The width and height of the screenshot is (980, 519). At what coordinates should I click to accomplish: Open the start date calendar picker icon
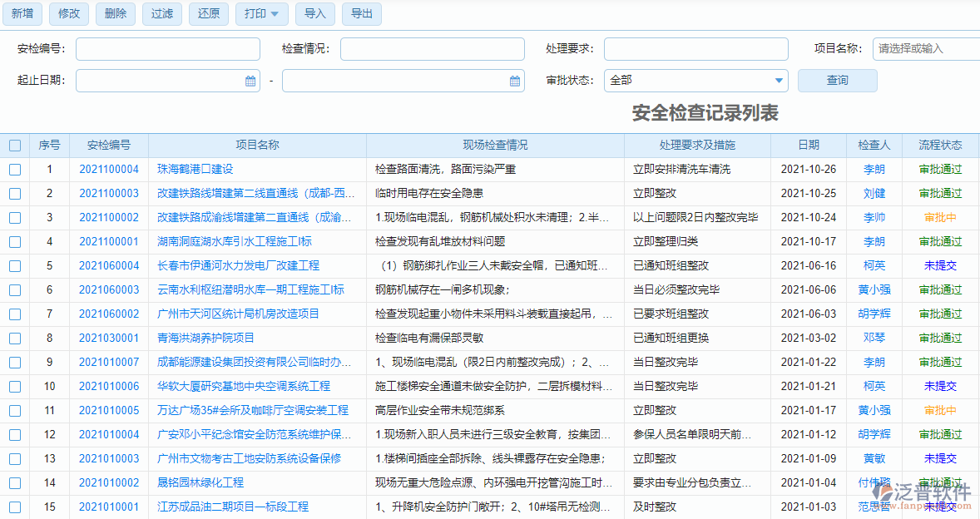tap(250, 81)
